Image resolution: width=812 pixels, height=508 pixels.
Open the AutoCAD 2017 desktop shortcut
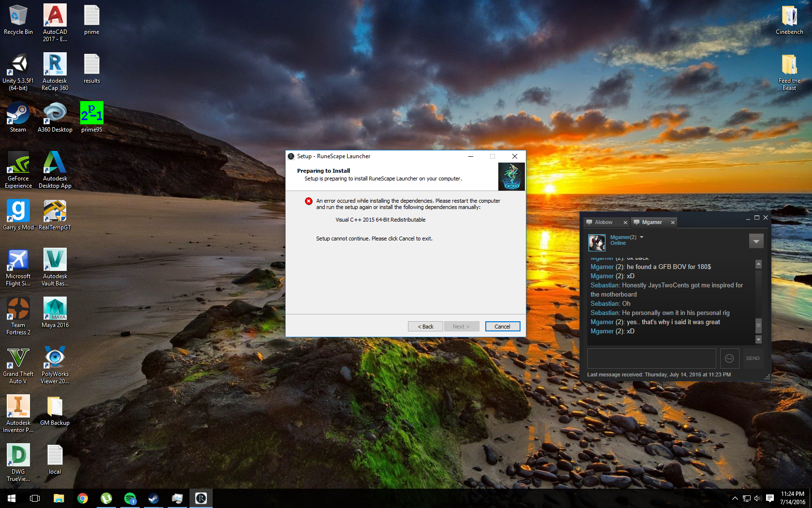pyautogui.click(x=55, y=23)
